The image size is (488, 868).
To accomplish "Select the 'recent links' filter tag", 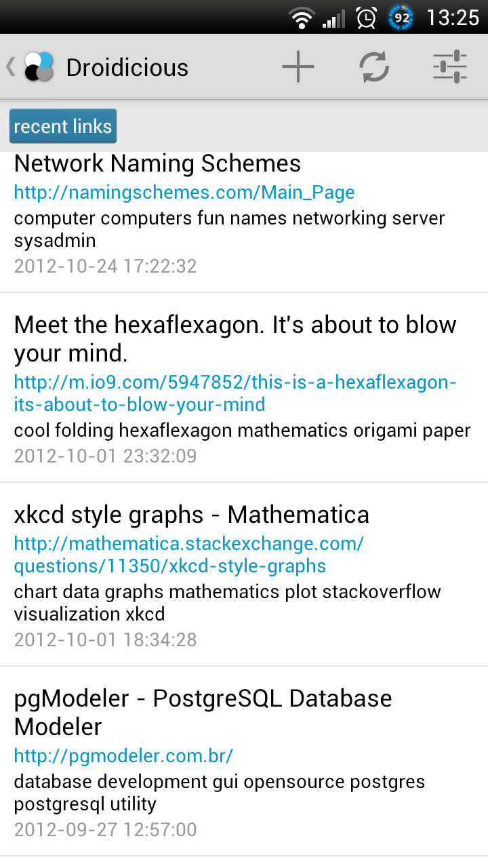I will coord(62,126).
